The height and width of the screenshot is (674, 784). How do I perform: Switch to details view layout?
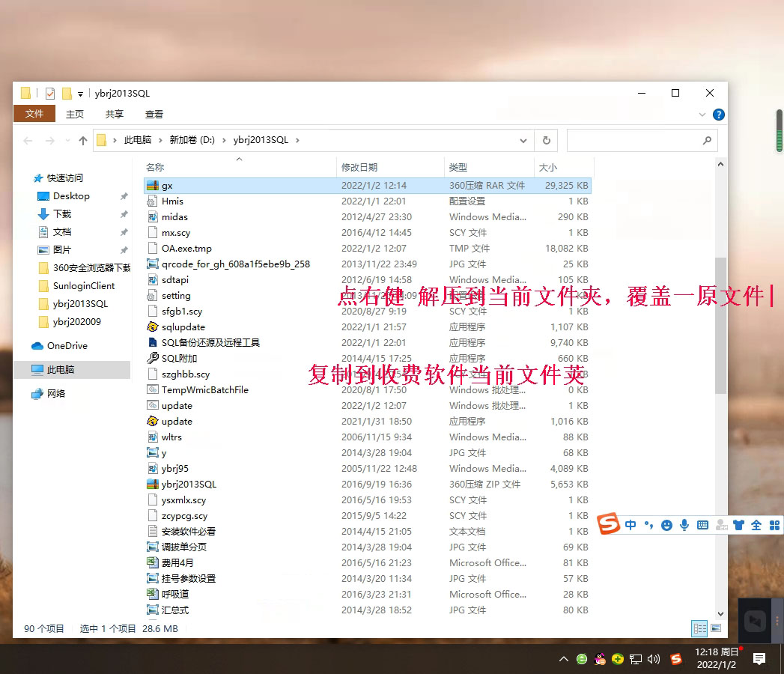pos(699,629)
